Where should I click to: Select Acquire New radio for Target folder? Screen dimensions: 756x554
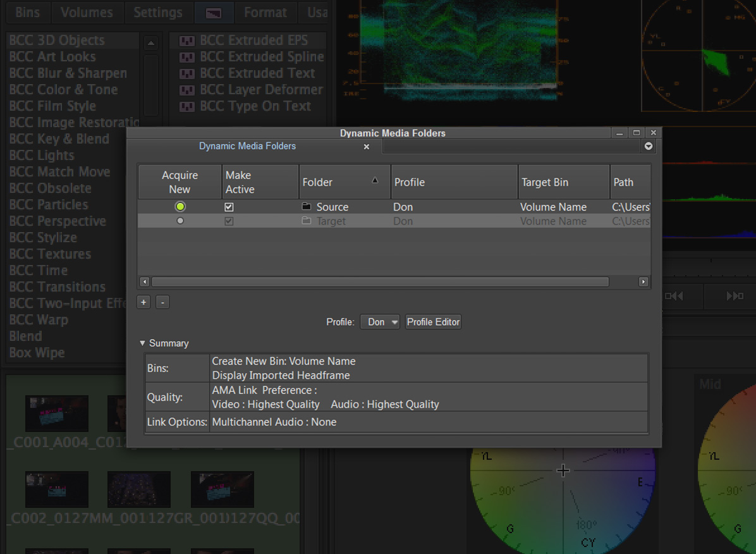point(180,221)
